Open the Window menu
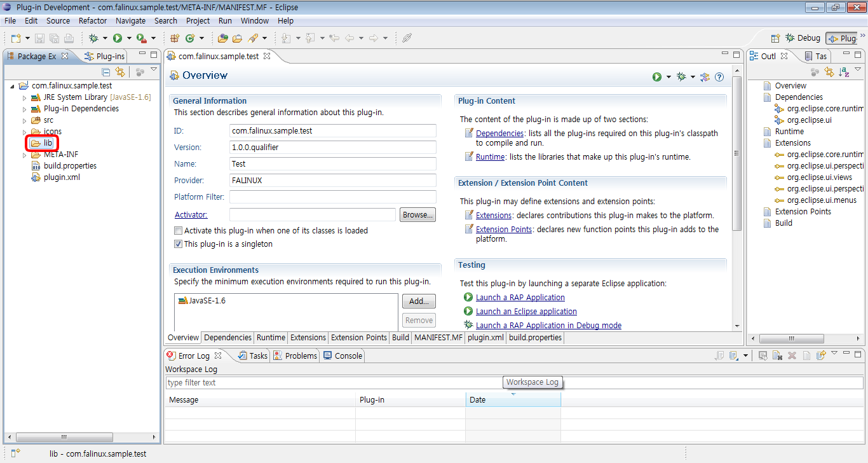This screenshot has height=463, width=868. click(255, 20)
